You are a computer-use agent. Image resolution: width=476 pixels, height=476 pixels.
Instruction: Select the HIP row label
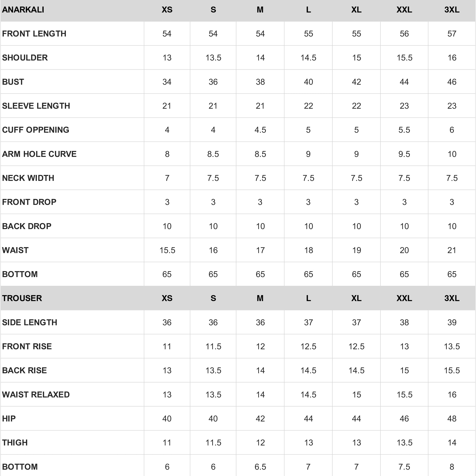(x=9, y=419)
